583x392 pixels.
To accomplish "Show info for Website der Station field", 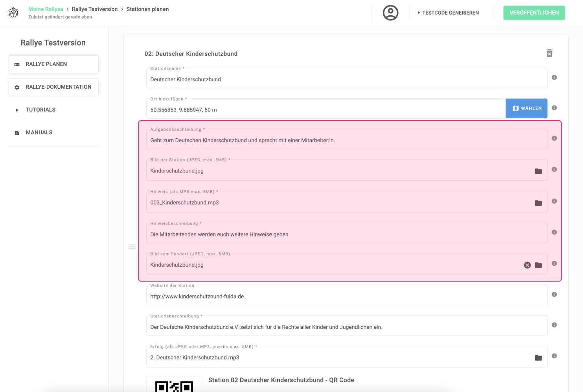I will [554, 294].
